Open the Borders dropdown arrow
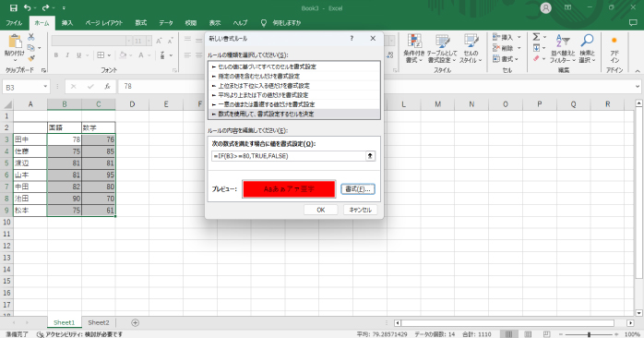 [x=109, y=55]
